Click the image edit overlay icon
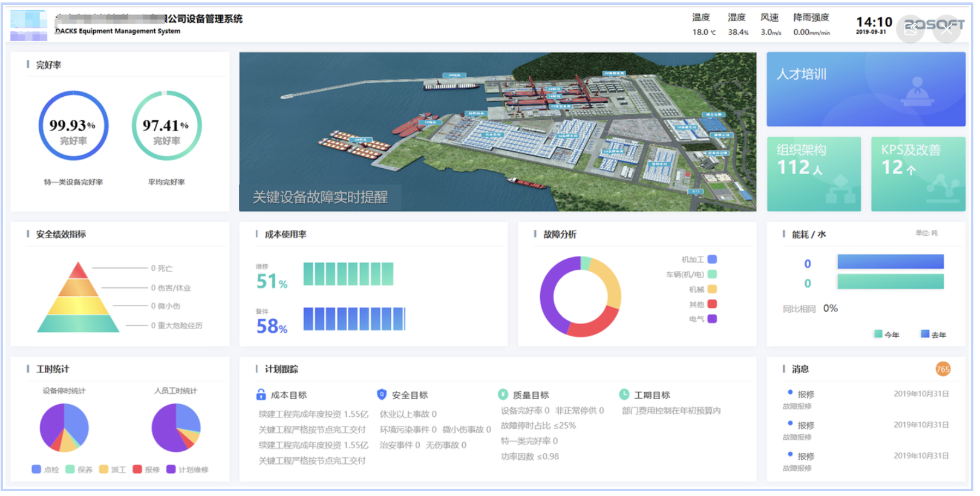980x496 pixels. [910, 28]
